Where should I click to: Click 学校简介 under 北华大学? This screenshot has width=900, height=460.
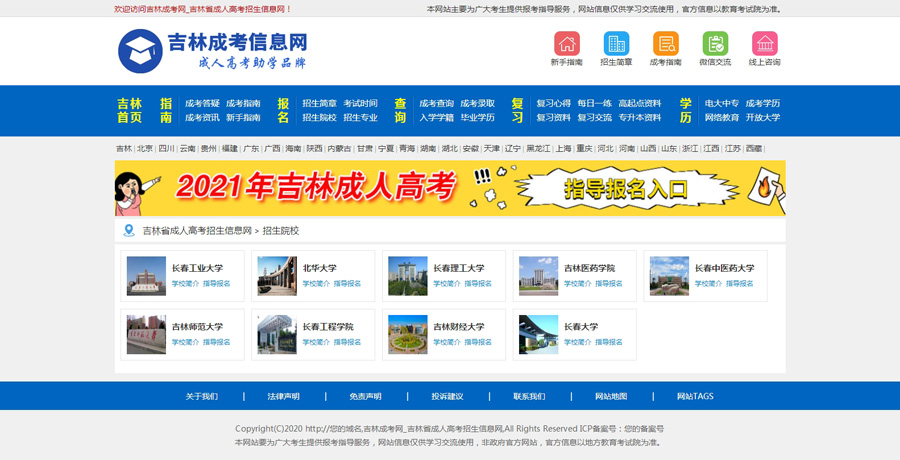[x=316, y=284]
